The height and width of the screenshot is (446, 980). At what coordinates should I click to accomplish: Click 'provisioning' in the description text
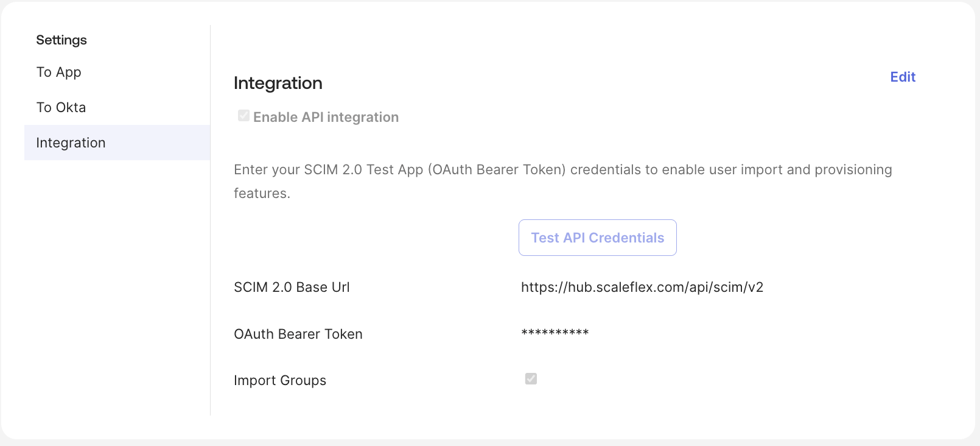click(x=853, y=169)
